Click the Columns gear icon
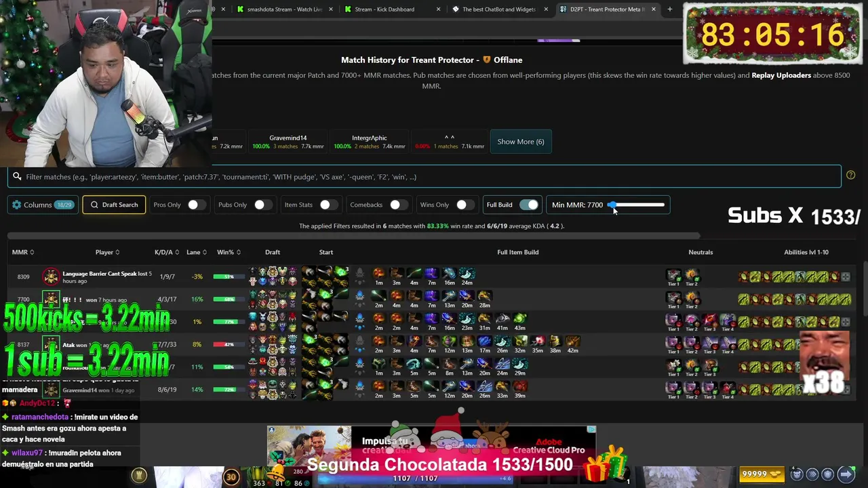This screenshot has width=868, height=488. point(17,205)
